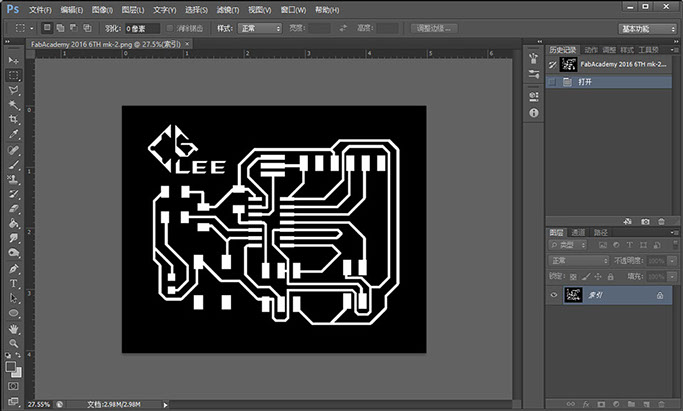Image resolution: width=683 pixels, height=411 pixels.
Task: Select the History Brush tool
Action: tap(14, 194)
